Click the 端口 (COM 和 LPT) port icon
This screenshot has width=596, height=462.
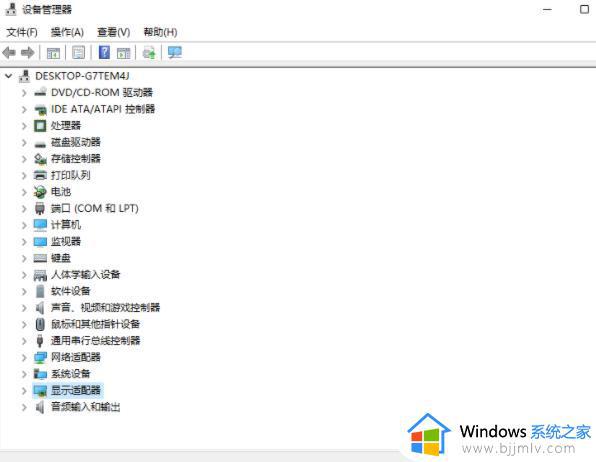40,208
